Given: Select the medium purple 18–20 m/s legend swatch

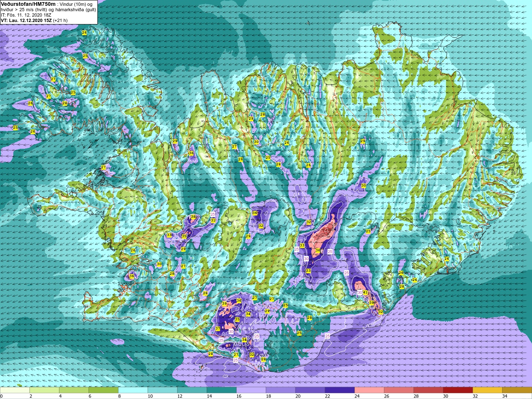Looking at the screenshot, I should coord(281,390).
